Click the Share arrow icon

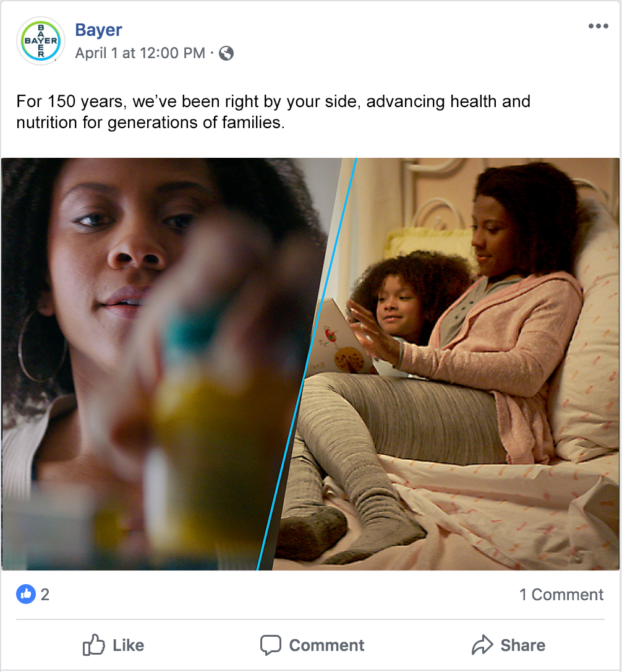pos(482,645)
